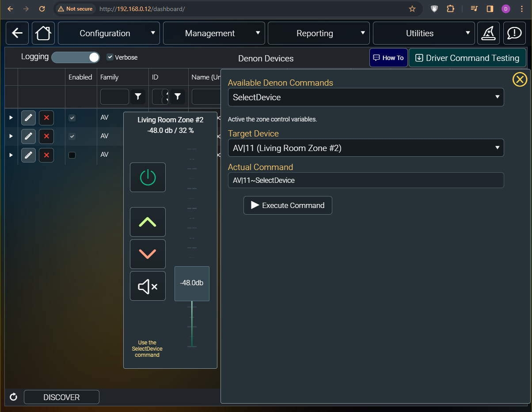Screen dimensions: 532x412
Task: Click the Family filter text box
Action: (114, 96)
